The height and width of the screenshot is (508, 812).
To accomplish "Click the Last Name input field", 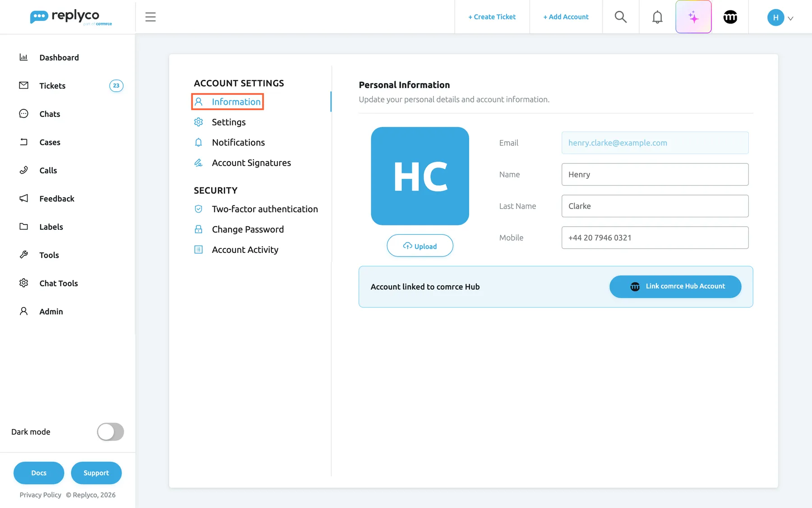I will click(x=655, y=206).
